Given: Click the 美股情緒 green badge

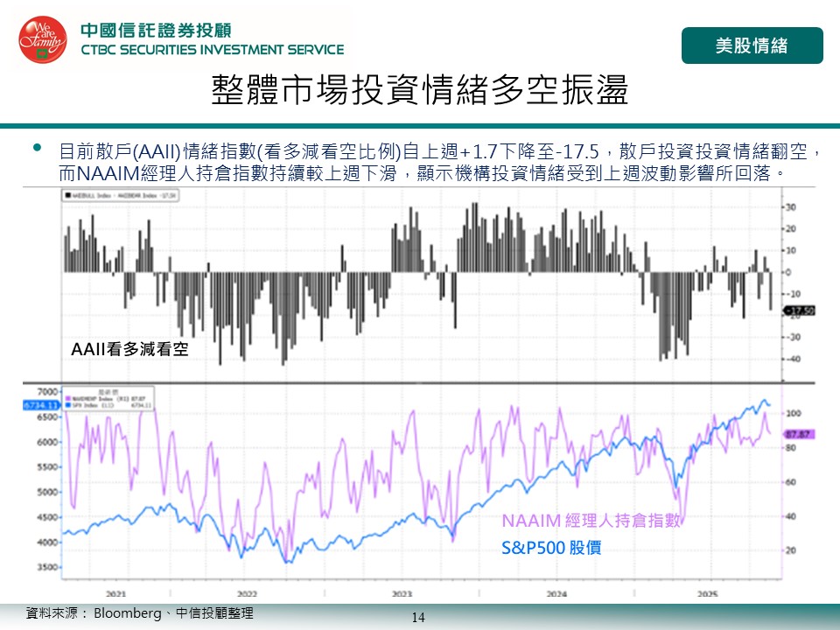Looking at the screenshot, I should (x=752, y=45).
